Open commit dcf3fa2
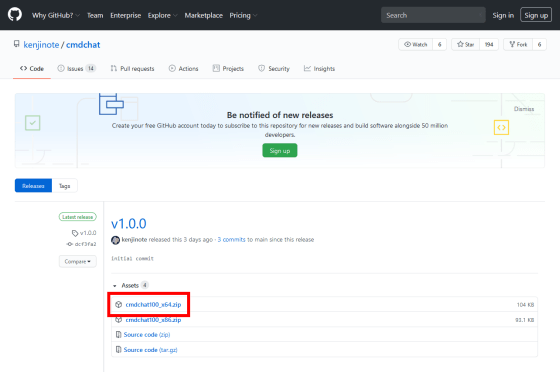 82,244
